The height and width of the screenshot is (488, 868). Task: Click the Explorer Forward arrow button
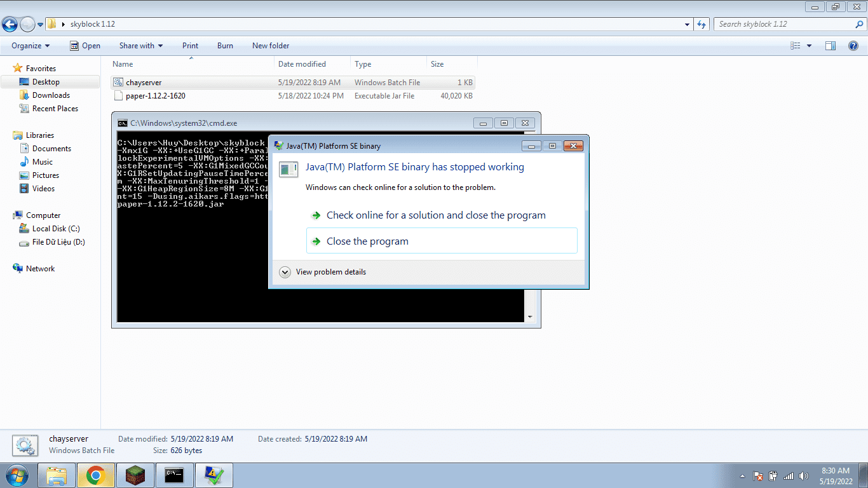(27, 25)
